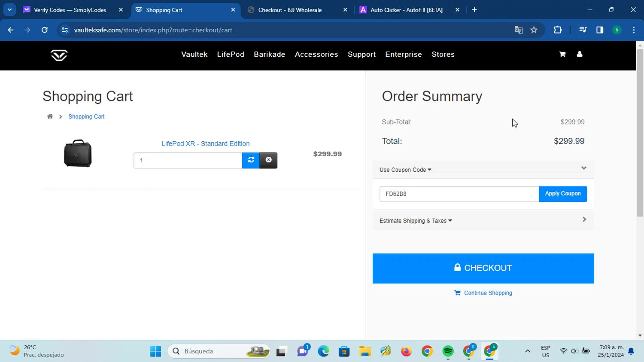Close the Shopping Cart tab
Viewport: 644px width, 362px height.
pyautogui.click(x=233, y=10)
